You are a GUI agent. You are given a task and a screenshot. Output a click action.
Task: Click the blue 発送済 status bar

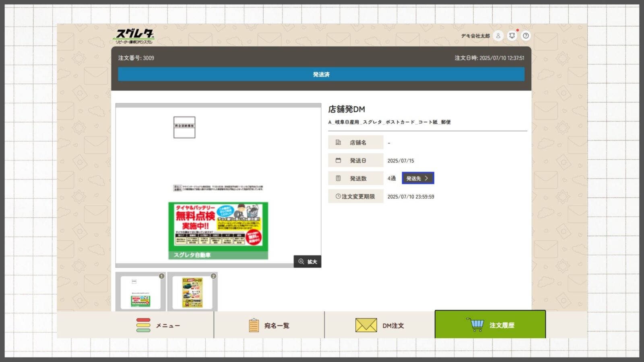point(321,74)
